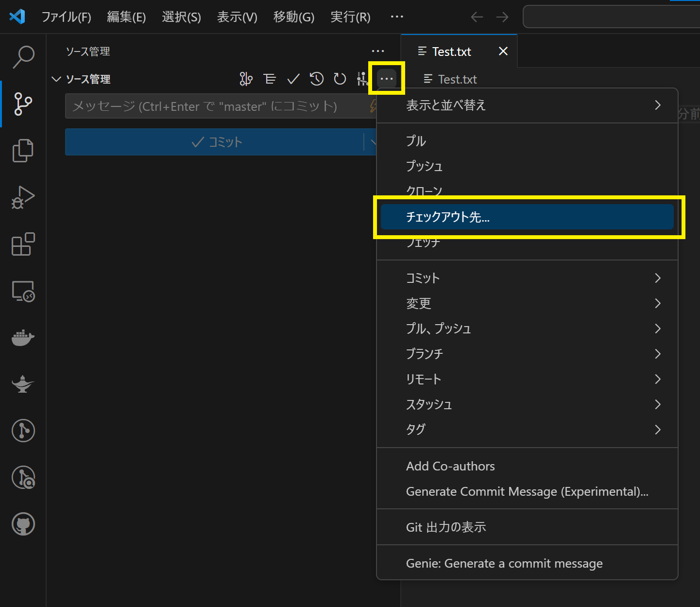Image resolution: width=700 pixels, height=607 pixels.
Task: Toggle the view as tree list icon
Action: [270, 79]
